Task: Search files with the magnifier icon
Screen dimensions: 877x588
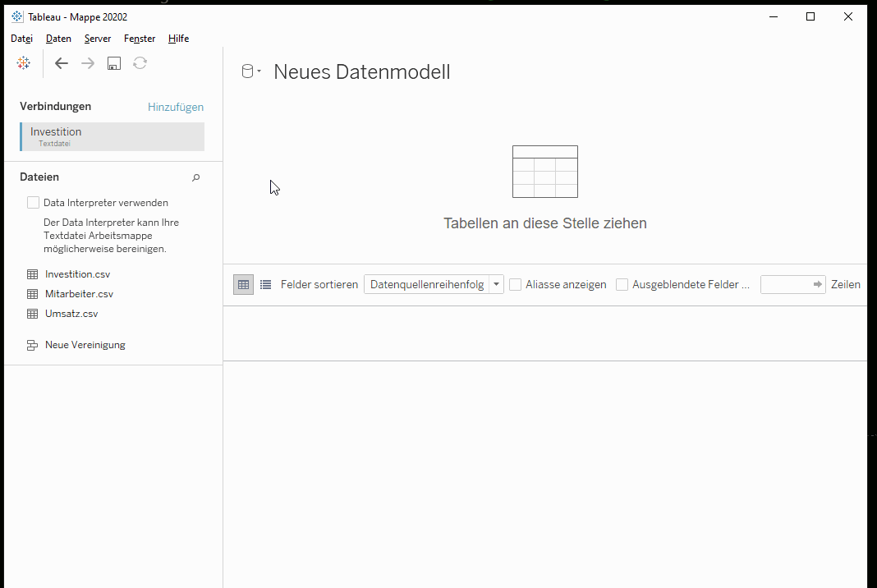Action: (195, 177)
